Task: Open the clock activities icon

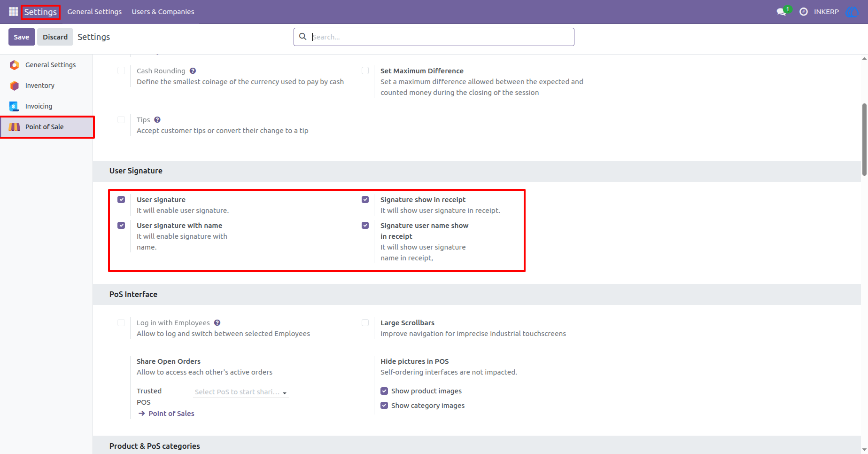Action: point(804,12)
